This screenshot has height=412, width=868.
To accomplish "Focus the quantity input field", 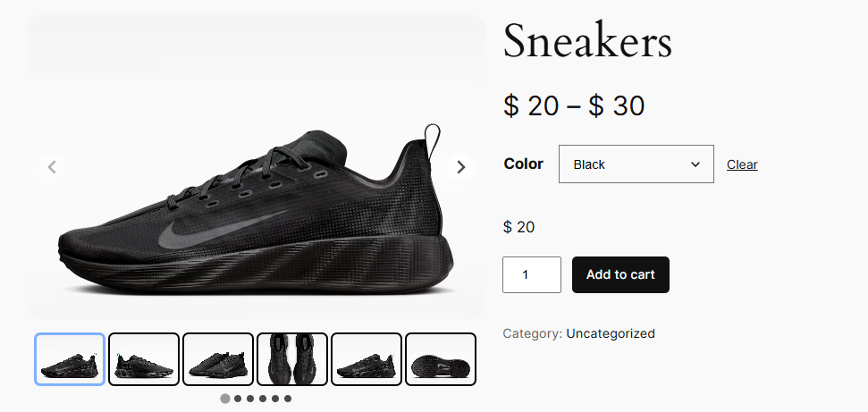I will click(x=531, y=275).
